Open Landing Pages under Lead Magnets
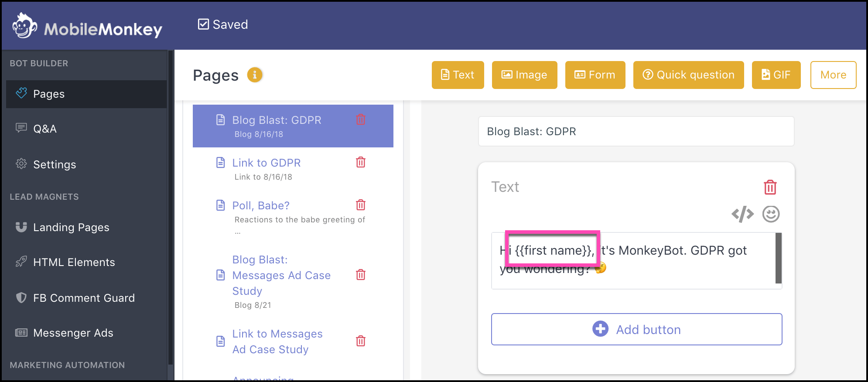The height and width of the screenshot is (382, 868). click(71, 227)
